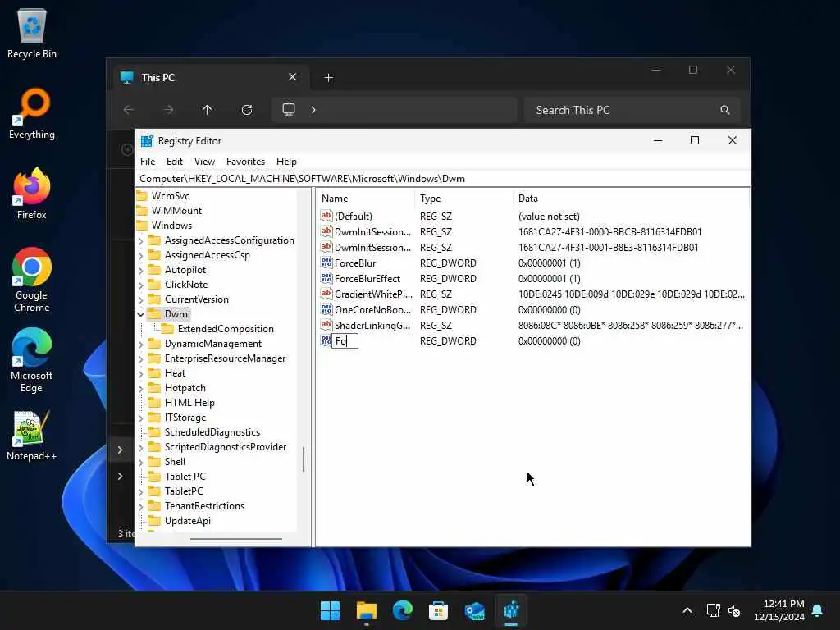
Task: Click the Search This PC field
Action: coord(632,110)
